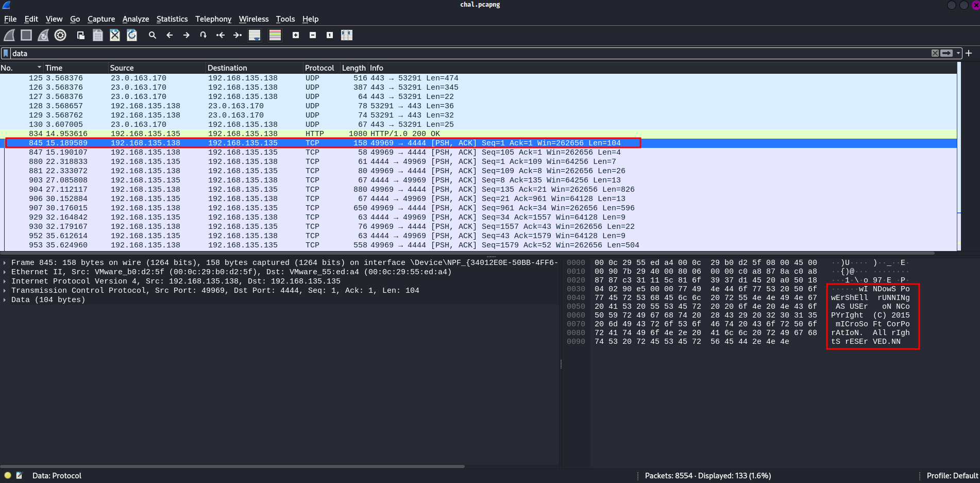
Task: Click the Packets: 8554 Displayed status text
Action: (707, 476)
